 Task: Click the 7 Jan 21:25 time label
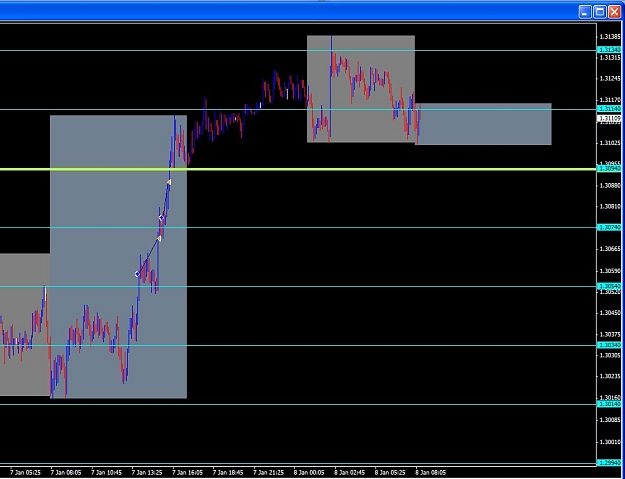tap(269, 473)
